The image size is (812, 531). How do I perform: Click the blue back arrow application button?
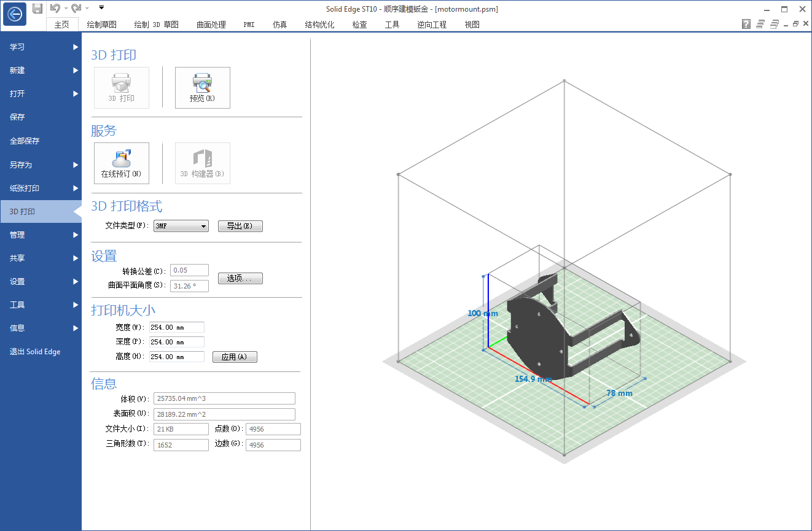point(14,14)
